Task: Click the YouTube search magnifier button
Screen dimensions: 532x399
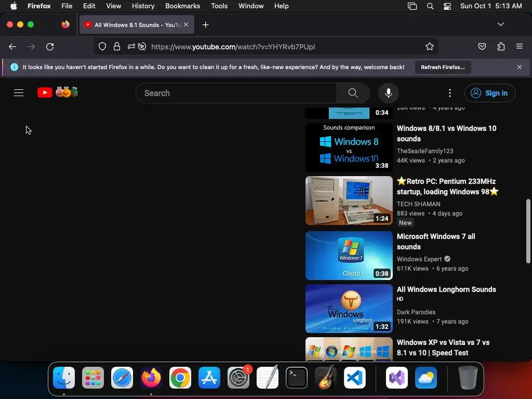Action: tap(353, 93)
